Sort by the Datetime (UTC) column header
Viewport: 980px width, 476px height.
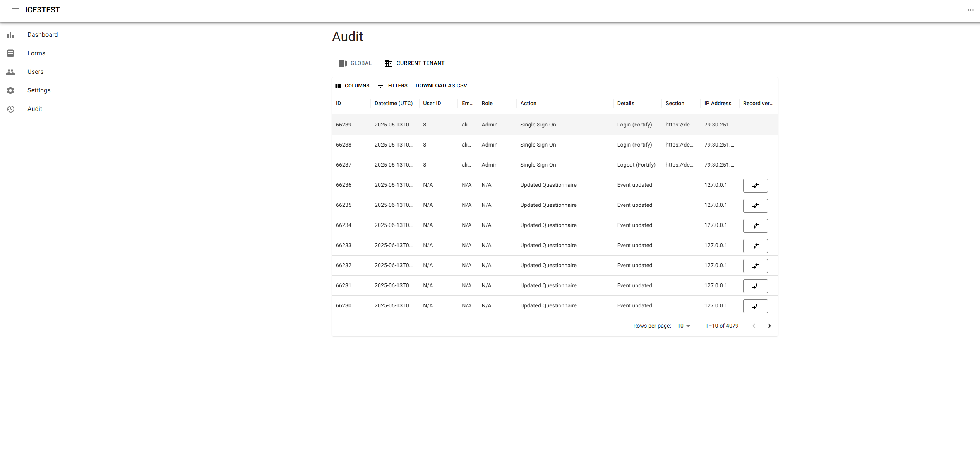pyautogui.click(x=393, y=104)
